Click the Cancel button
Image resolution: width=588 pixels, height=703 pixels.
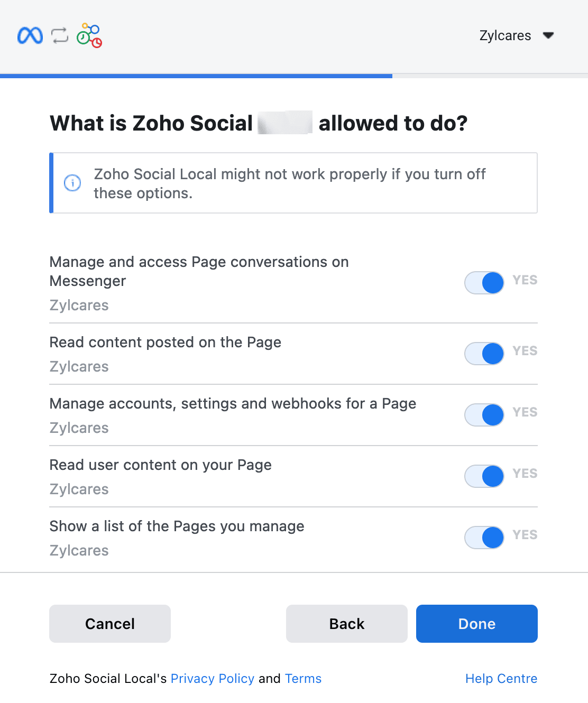[110, 624]
